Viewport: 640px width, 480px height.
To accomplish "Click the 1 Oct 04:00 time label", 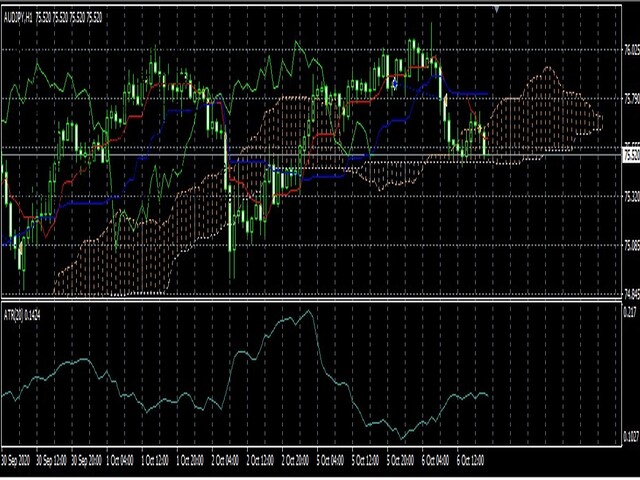I will (120, 461).
